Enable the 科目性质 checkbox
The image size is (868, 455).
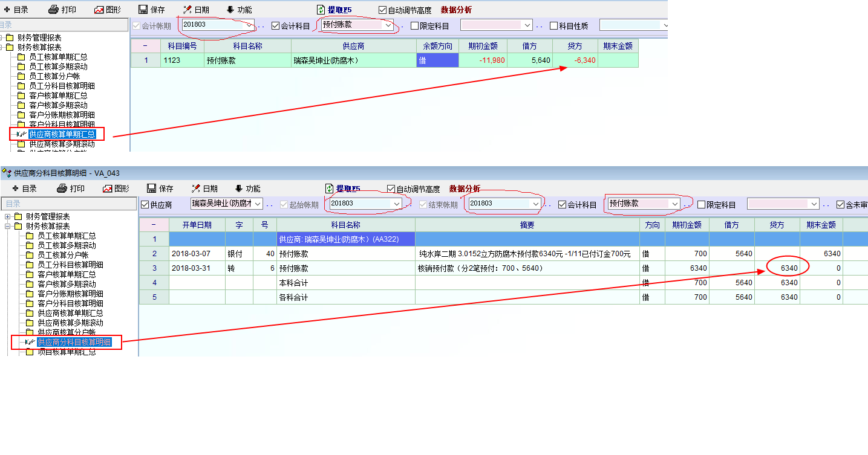click(554, 26)
